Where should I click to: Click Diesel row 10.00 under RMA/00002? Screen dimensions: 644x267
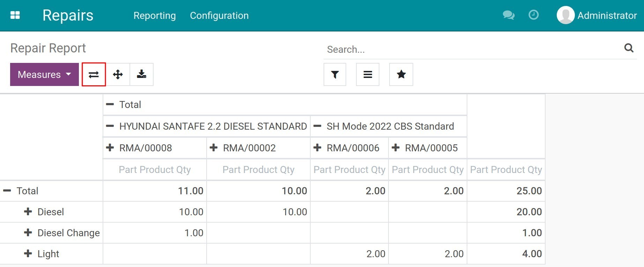click(x=258, y=212)
